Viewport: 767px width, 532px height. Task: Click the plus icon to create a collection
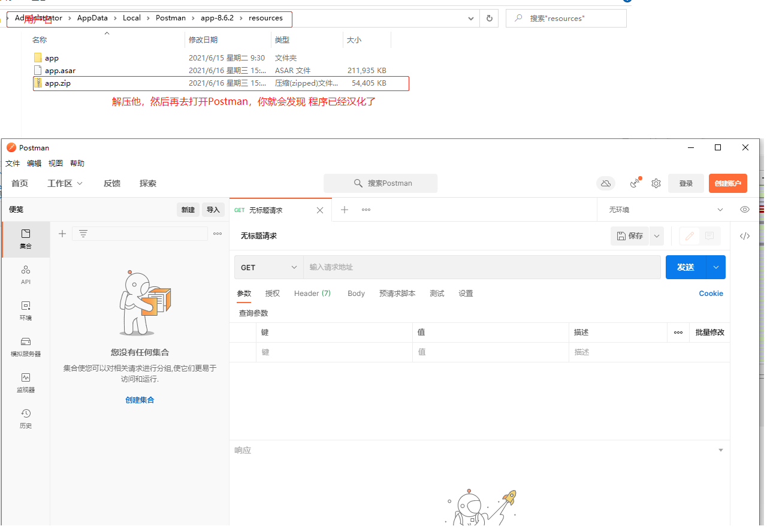pyautogui.click(x=62, y=234)
